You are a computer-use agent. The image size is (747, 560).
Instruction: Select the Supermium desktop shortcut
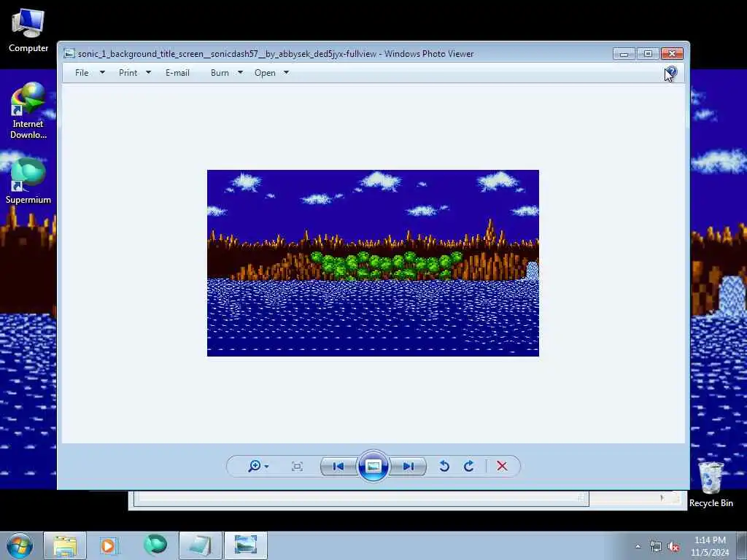[28, 182]
